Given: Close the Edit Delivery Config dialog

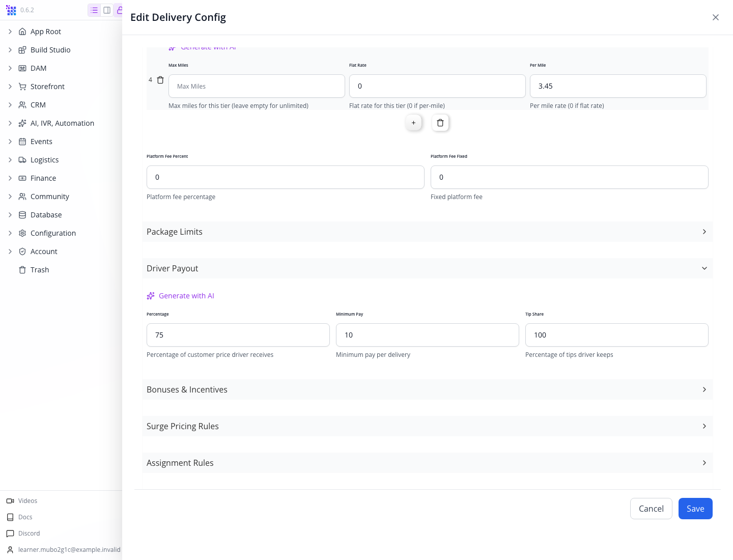Looking at the screenshot, I should (x=716, y=17).
